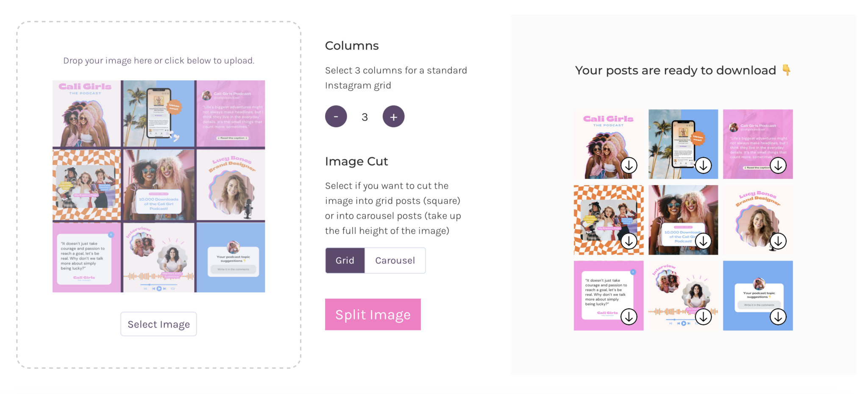The height and width of the screenshot is (394, 868).
Task: Switch to the Carousel image cut option
Action: (x=395, y=260)
